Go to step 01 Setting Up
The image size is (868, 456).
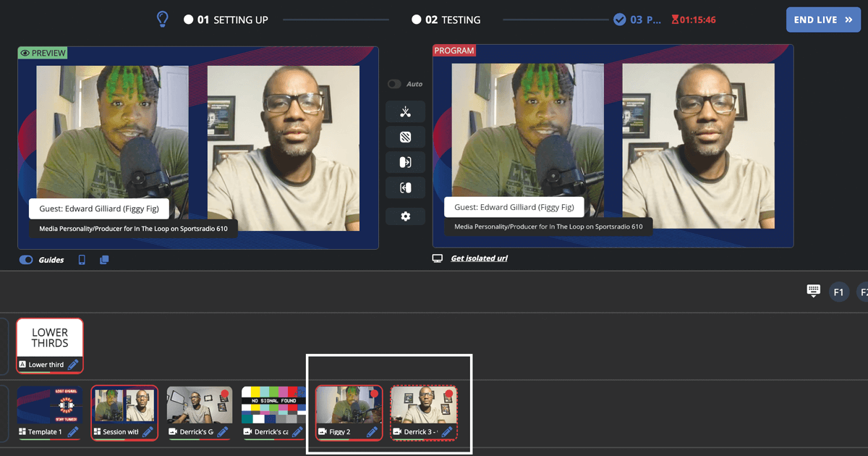click(x=226, y=20)
